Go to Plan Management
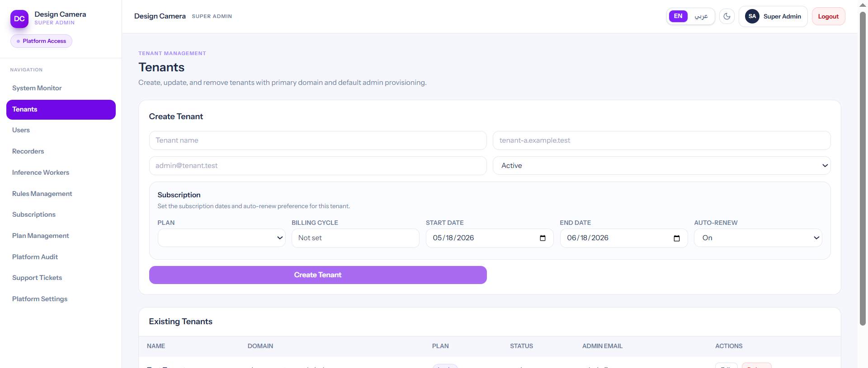The image size is (868, 368). click(x=61, y=236)
